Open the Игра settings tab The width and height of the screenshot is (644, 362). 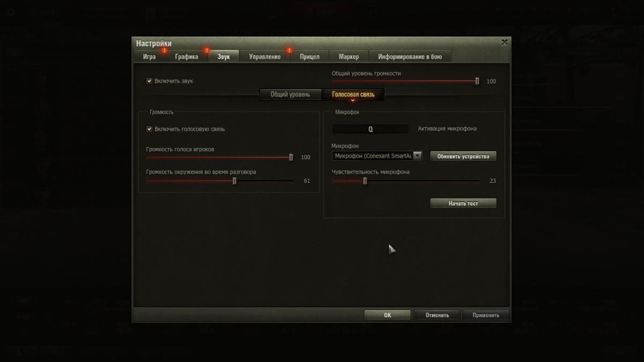click(x=149, y=56)
